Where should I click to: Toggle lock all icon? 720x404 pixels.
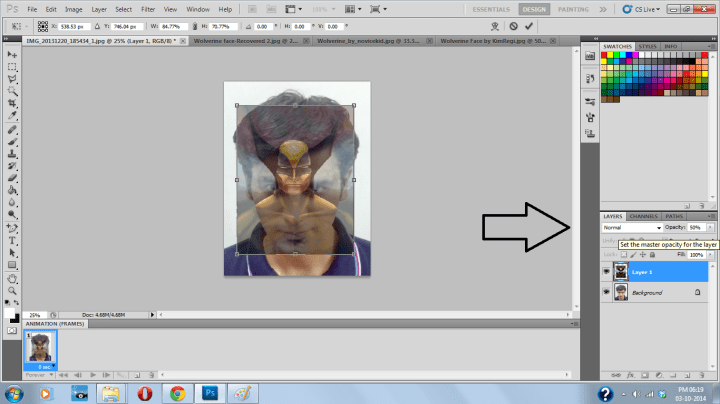point(652,254)
